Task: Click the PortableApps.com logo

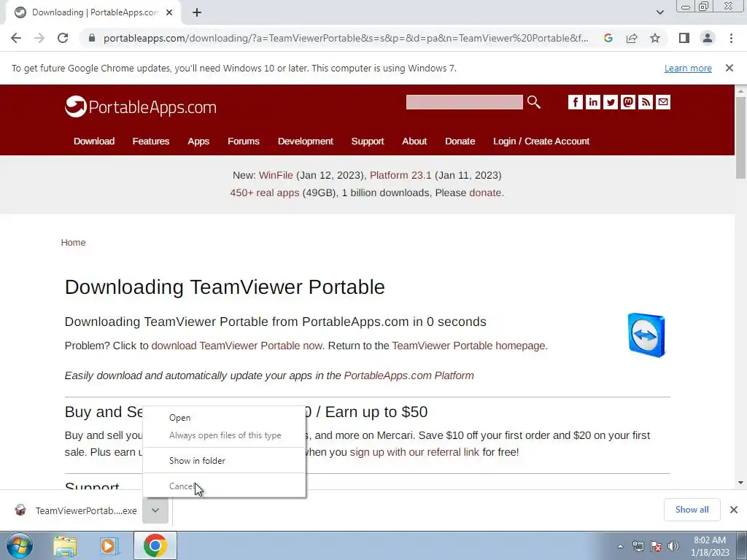Action: tap(141, 106)
